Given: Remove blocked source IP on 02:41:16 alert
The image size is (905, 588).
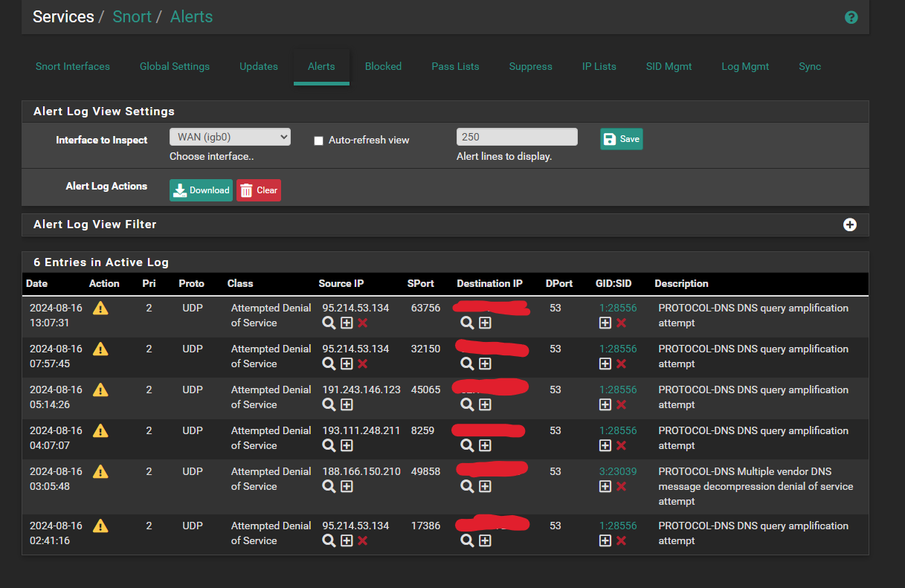Looking at the screenshot, I should [x=363, y=540].
